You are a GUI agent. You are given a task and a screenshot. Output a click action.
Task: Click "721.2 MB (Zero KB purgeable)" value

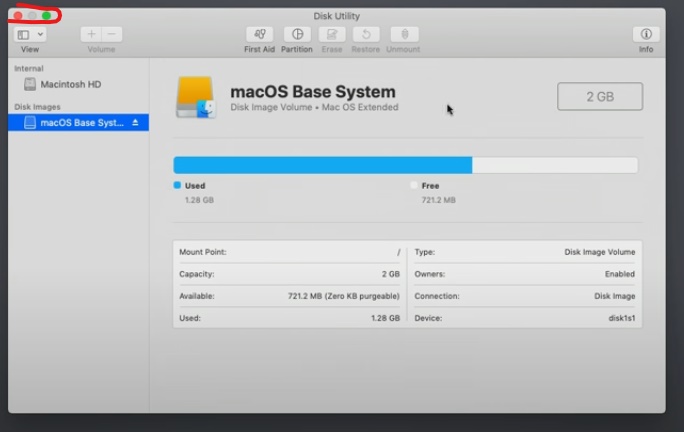[x=344, y=296]
